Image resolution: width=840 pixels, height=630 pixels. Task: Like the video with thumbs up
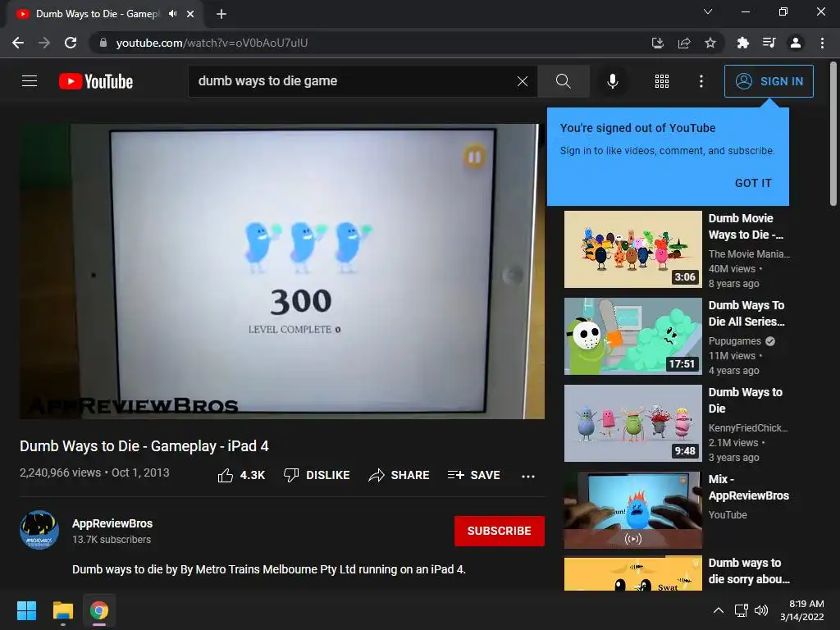point(241,475)
